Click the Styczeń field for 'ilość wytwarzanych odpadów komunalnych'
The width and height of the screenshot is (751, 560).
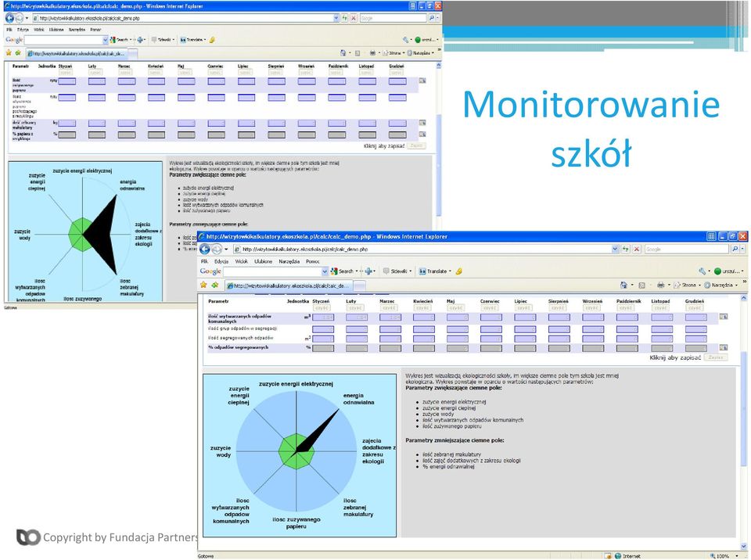click(323, 317)
